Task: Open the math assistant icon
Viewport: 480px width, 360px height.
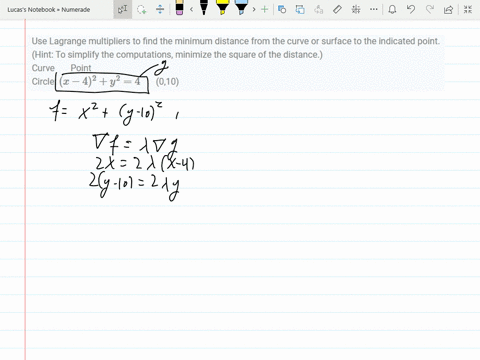Action: click(356, 9)
